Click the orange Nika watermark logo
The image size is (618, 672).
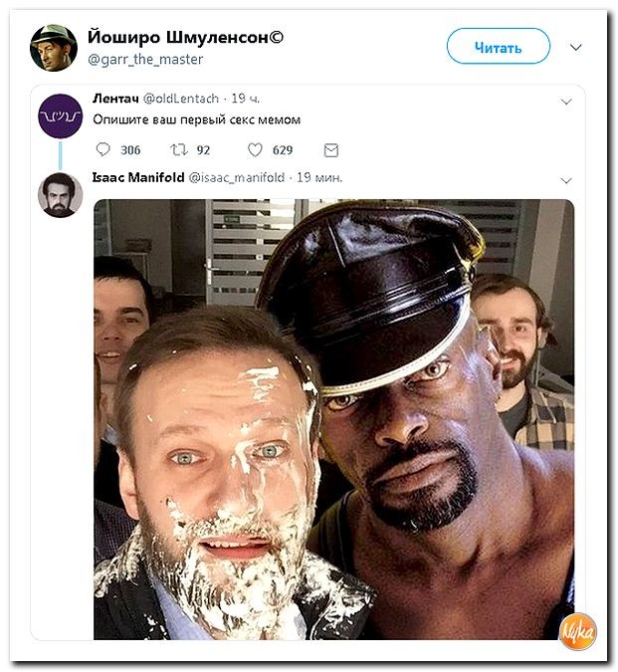[578, 630]
